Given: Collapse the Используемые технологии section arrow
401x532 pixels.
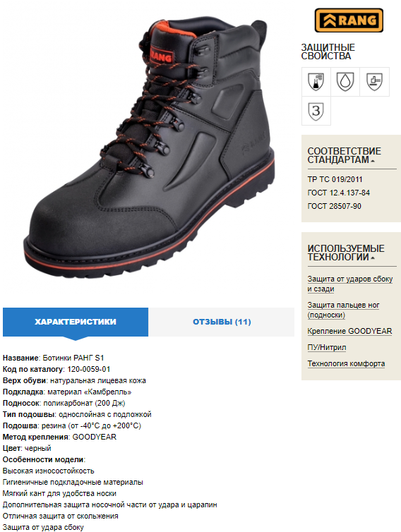Looking at the screenshot, I should pos(373,258).
